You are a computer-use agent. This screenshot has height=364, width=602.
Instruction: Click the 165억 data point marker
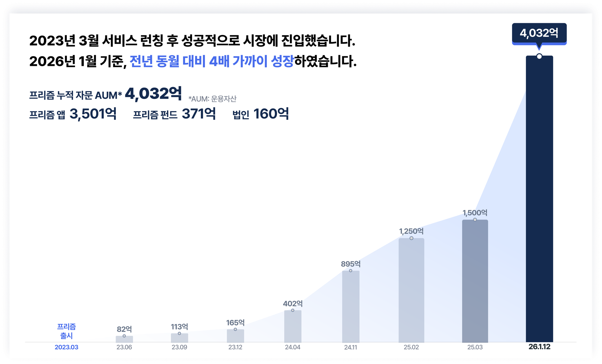(235, 329)
